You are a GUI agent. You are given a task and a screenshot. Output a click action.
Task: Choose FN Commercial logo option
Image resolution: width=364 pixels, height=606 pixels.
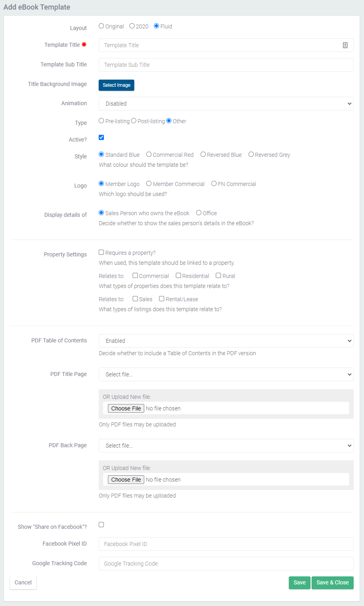coord(214,184)
